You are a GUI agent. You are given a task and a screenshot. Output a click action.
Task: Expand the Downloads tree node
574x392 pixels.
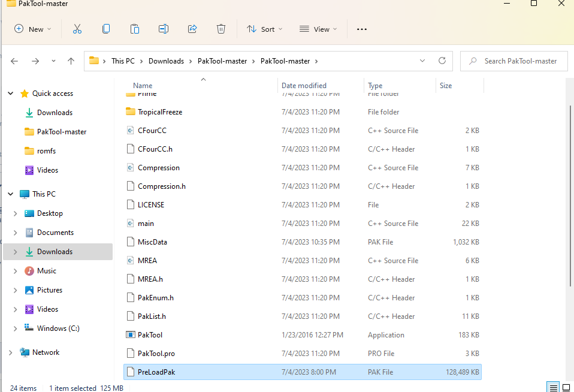pyautogui.click(x=16, y=252)
